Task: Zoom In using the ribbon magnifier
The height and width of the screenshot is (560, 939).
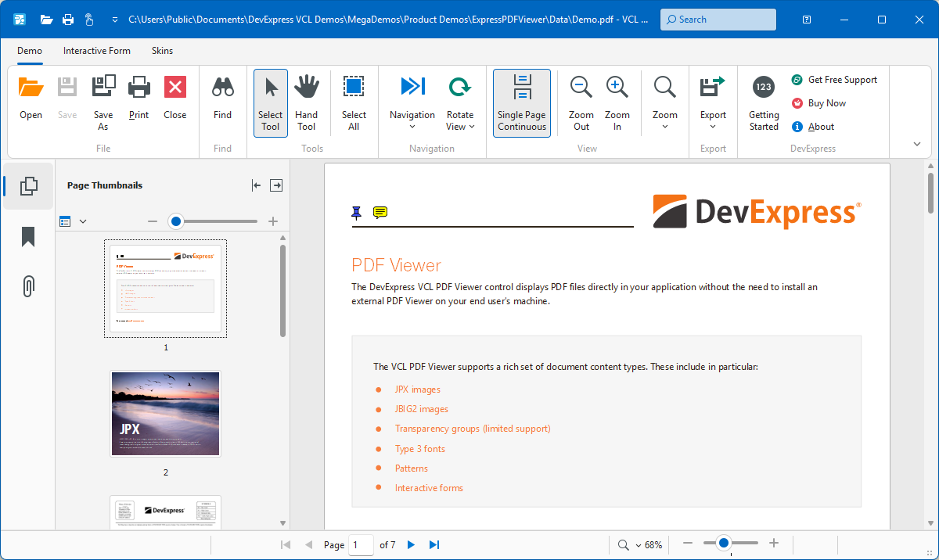Action: tap(617, 102)
